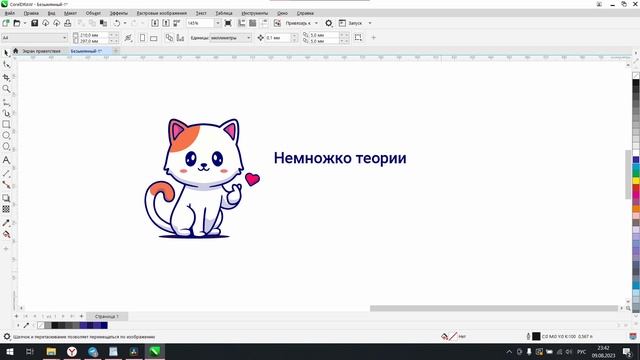Save the document with floppy icon
640x360 pixels.
34,23
